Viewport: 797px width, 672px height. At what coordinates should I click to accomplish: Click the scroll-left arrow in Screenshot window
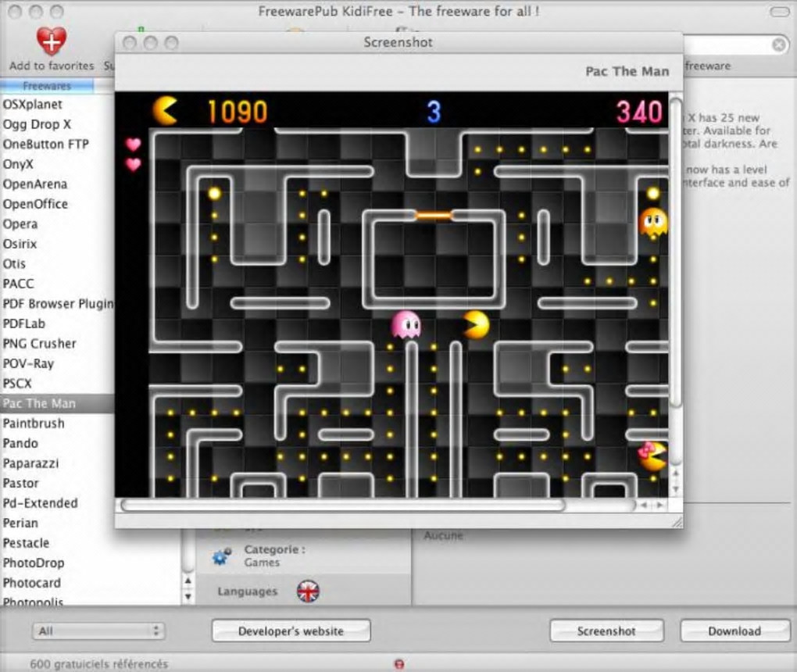644,505
